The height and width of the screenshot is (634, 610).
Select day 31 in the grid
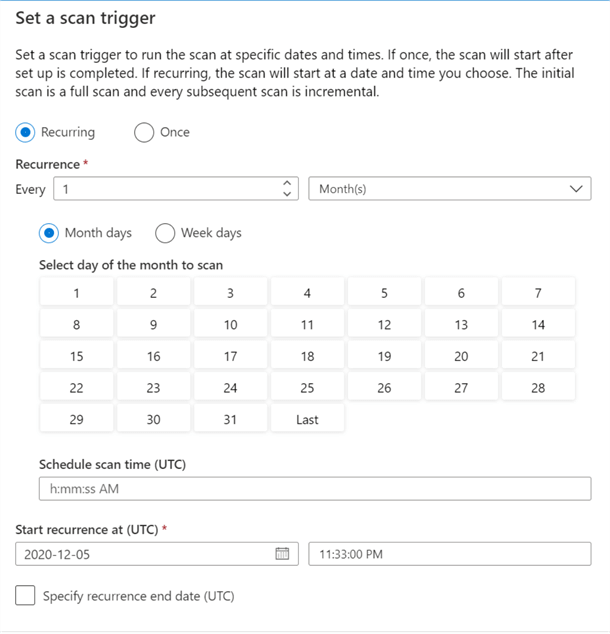click(x=230, y=419)
